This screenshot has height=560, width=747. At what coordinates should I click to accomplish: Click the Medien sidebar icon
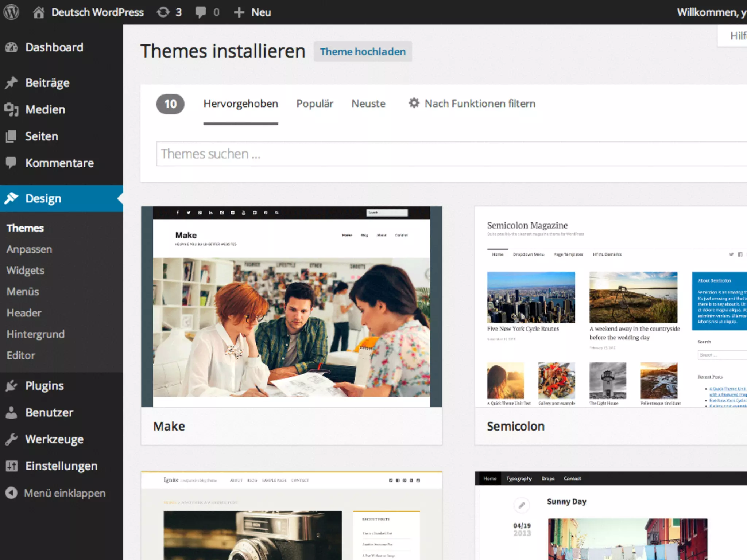pyautogui.click(x=11, y=109)
